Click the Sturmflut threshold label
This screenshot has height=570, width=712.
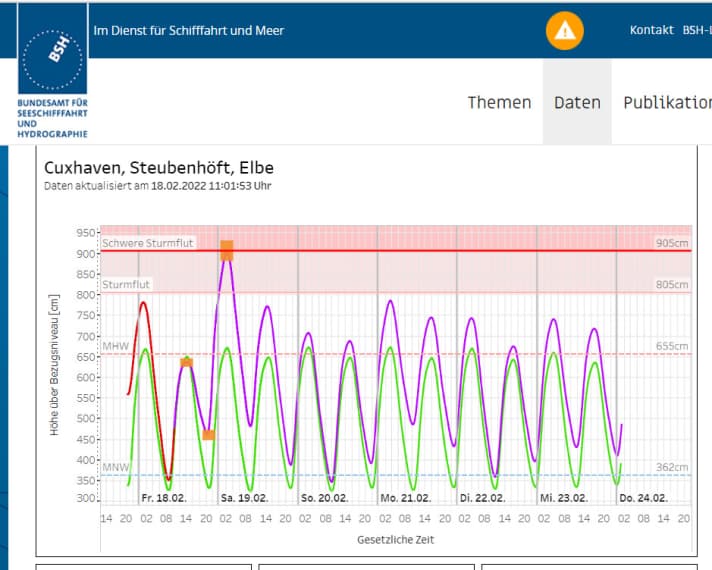point(126,285)
